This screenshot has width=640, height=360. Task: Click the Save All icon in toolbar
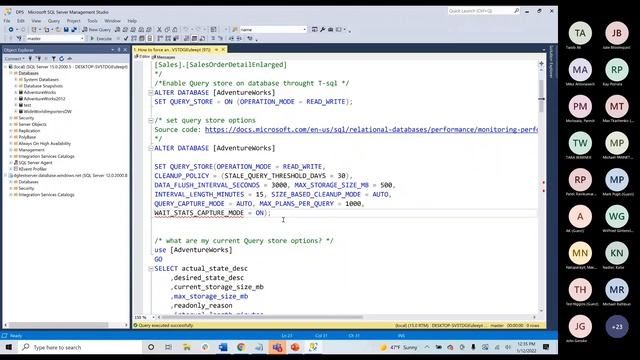[x=74, y=29]
